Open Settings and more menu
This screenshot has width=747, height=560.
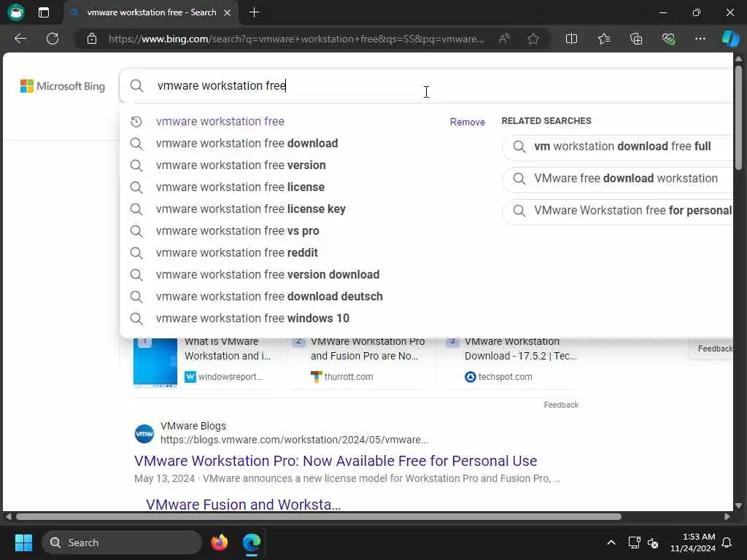click(700, 39)
